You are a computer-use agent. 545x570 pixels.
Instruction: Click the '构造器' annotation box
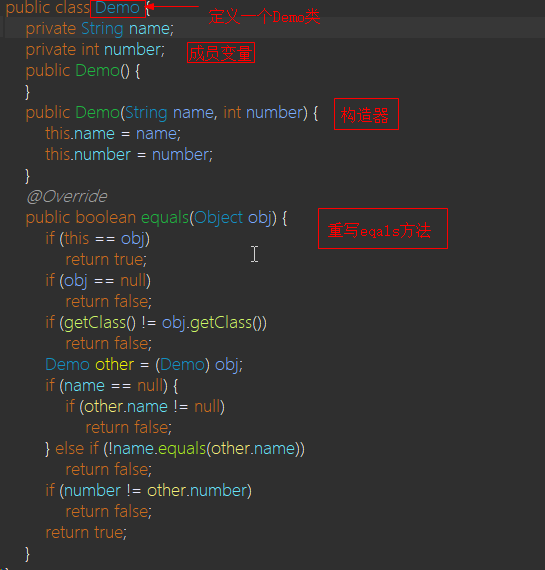(366, 114)
